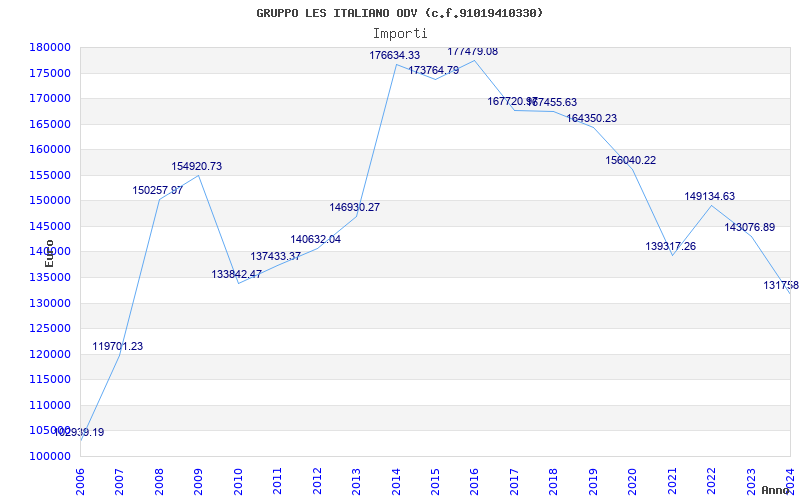Image resolution: width=800 pixels, height=500 pixels.
Task: Select the Importi subtitle
Action: (x=400, y=34)
